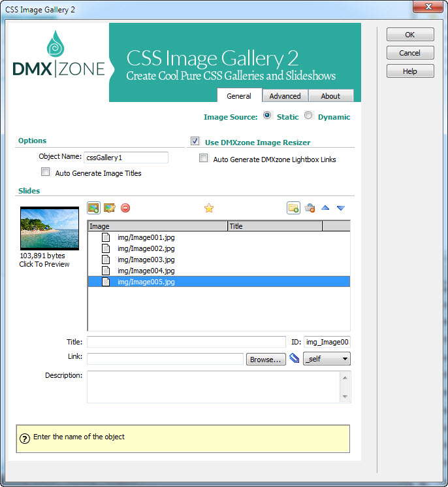Viewport: 448px width, 487px height.
Task: Select highlighted img/Image005.jpg row
Action: [219, 282]
